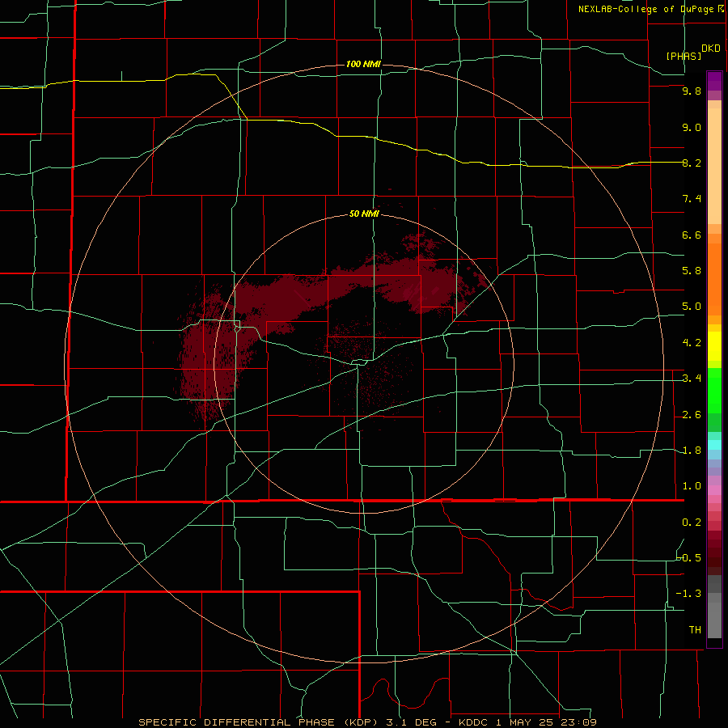728x728 pixels.
Task: Click the 1.0 scale value
Action: point(692,486)
